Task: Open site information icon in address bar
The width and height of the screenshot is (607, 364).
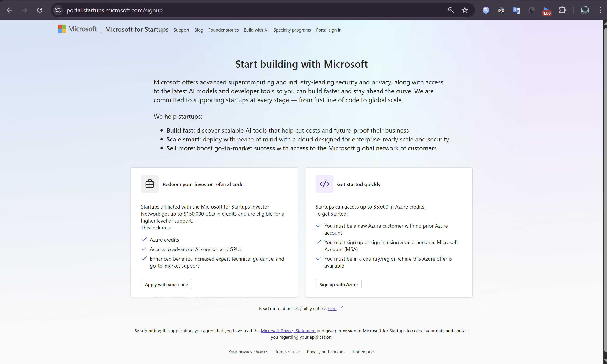Action: pyautogui.click(x=58, y=10)
